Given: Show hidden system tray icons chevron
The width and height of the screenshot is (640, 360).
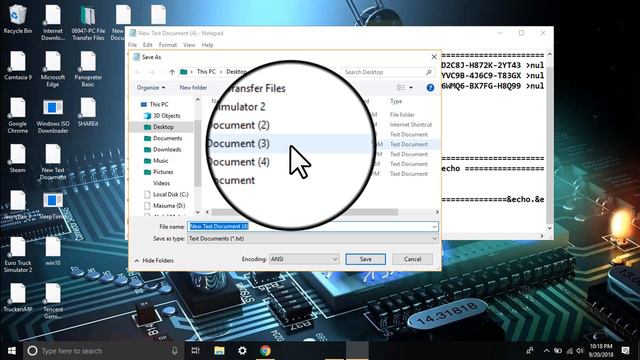Looking at the screenshot, I should (x=547, y=351).
